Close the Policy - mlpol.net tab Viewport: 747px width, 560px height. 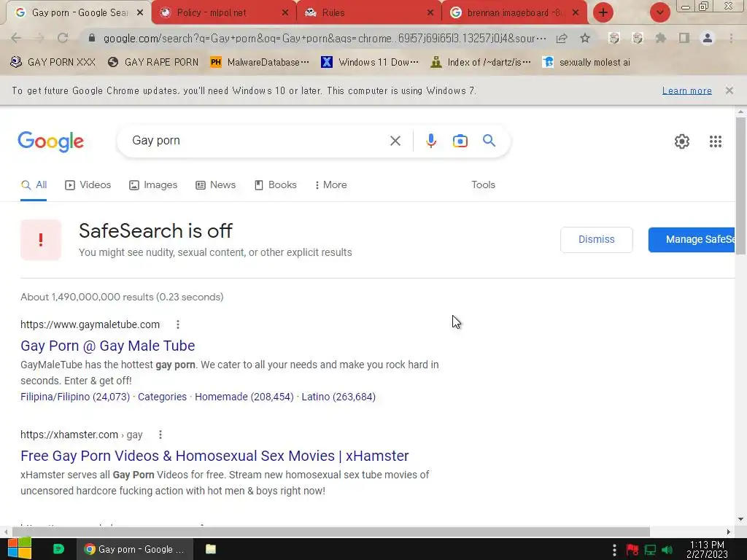point(285,13)
